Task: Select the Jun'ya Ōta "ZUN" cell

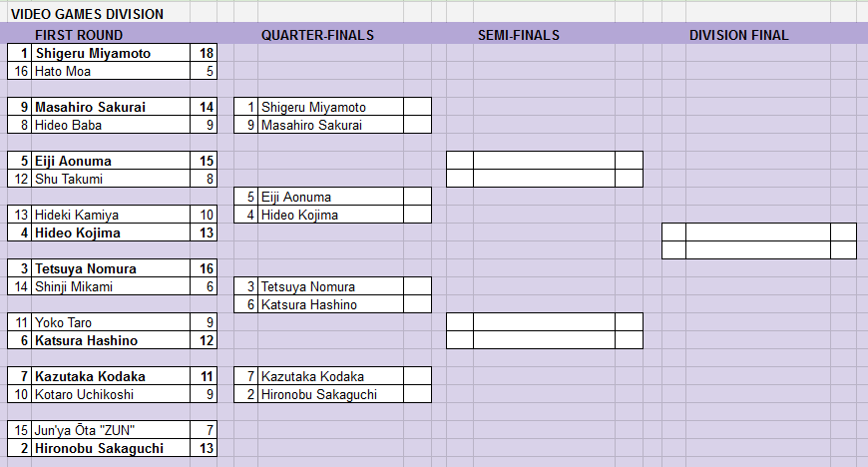Action: pyautogui.click(x=111, y=430)
